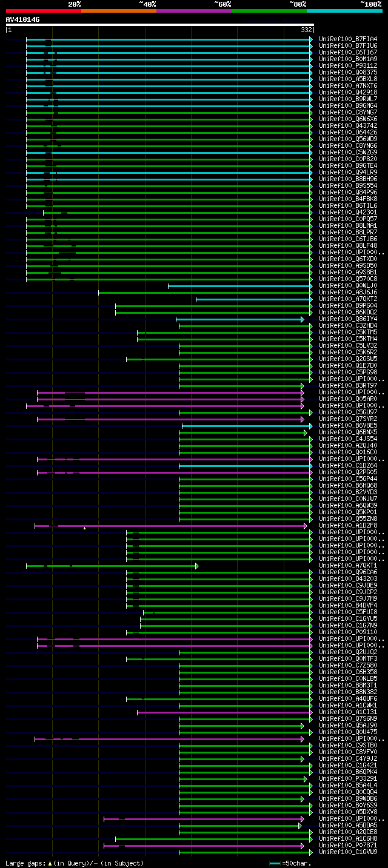Select the UniRef100_A5BXL8 label
The image size is (388, 868).
pyautogui.click(x=348, y=79)
